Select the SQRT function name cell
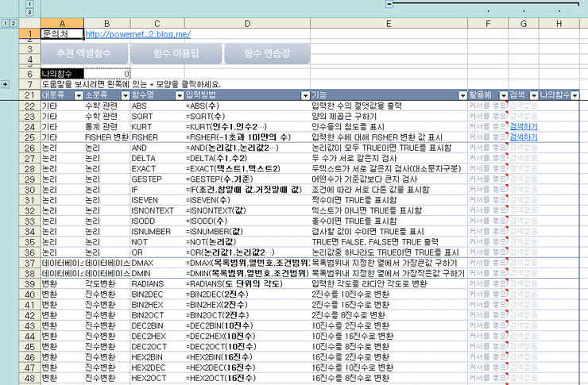588x385 pixels. pos(157,116)
